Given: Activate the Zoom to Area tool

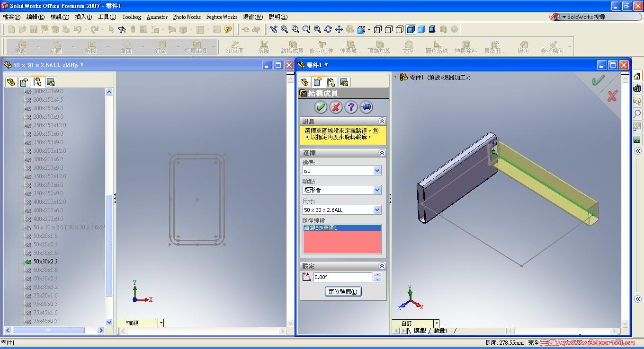Looking at the screenshot, I should tap(295, 29).
